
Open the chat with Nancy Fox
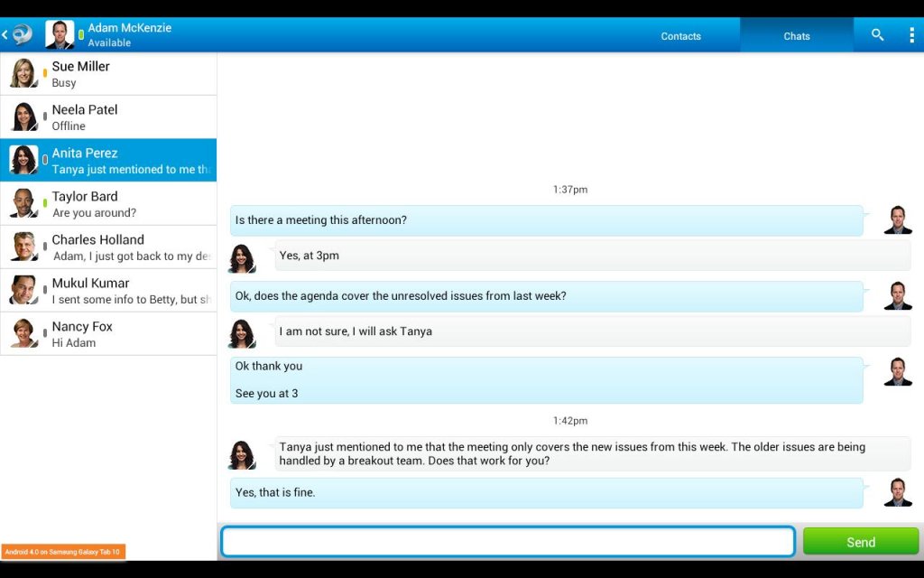108,334
